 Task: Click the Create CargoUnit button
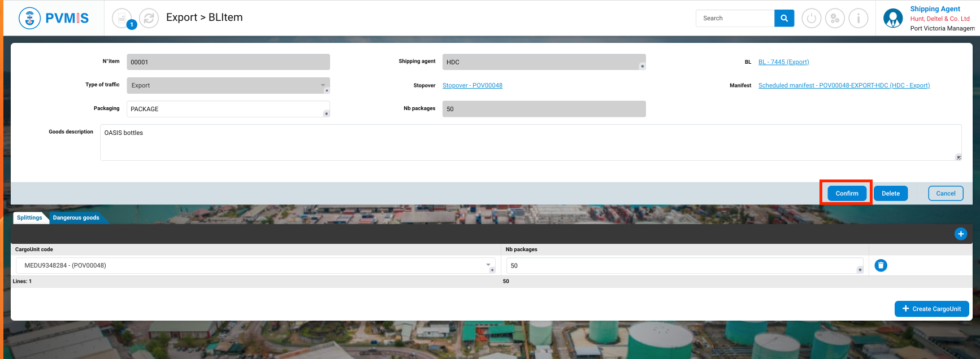click(931, 309)
